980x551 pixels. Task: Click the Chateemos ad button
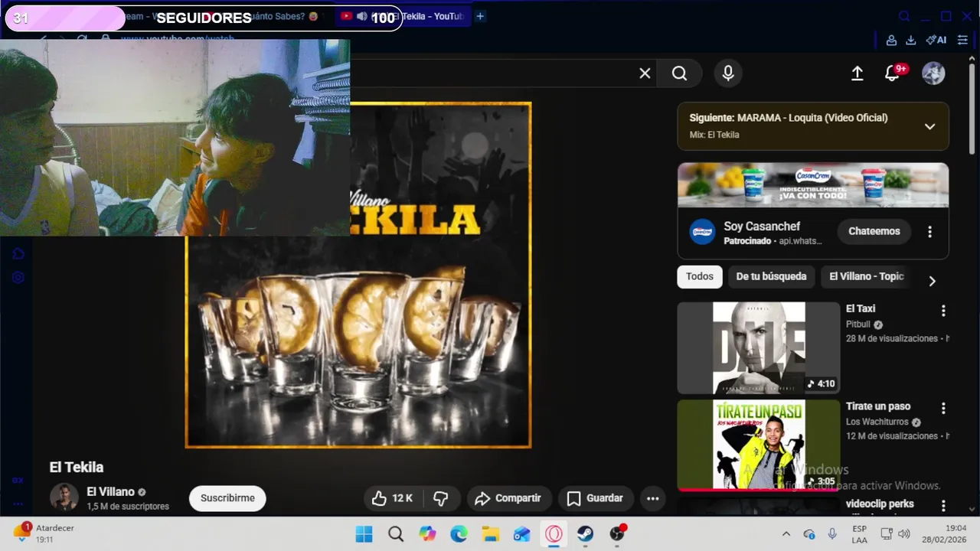point(874,231)
